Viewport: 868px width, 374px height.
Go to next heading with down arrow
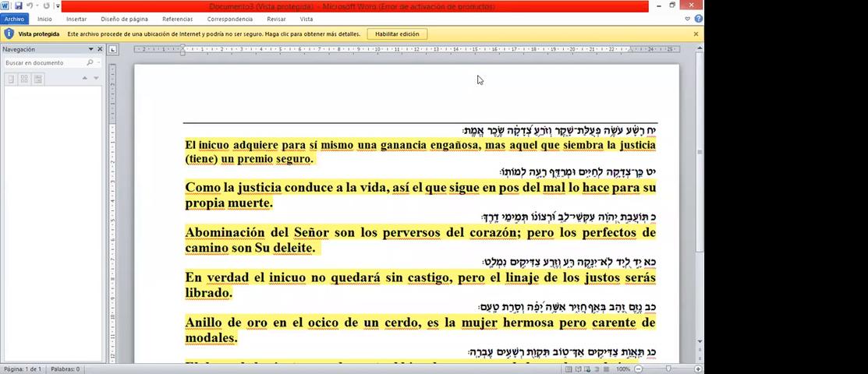(97, 79)
